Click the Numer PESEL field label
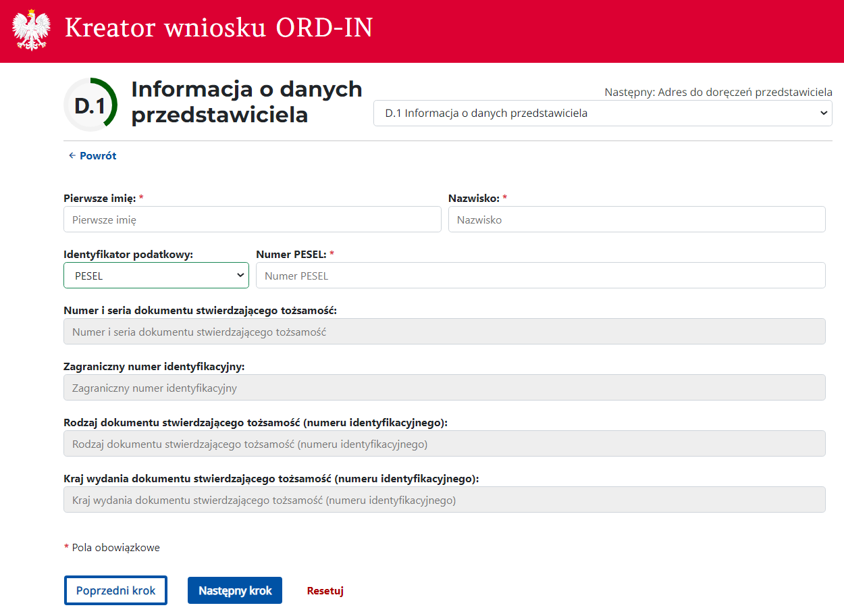This screenshot has width=844, height=616. (291, 255)
